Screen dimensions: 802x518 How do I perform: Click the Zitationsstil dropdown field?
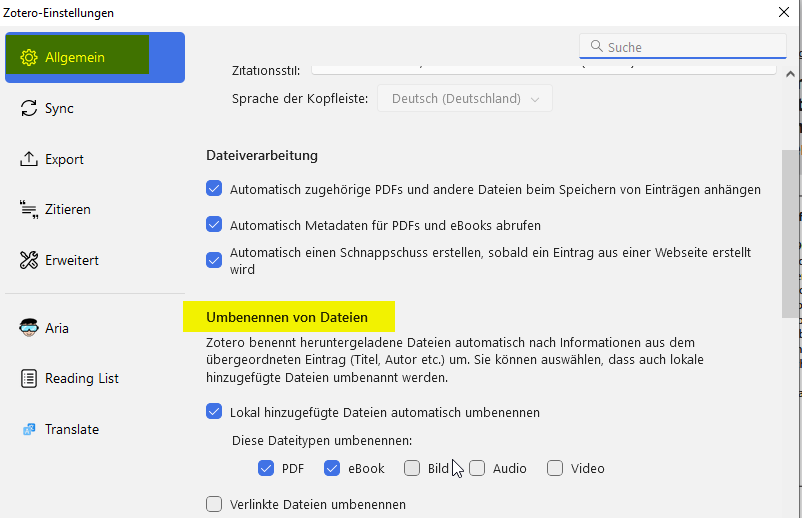[544, 70]
